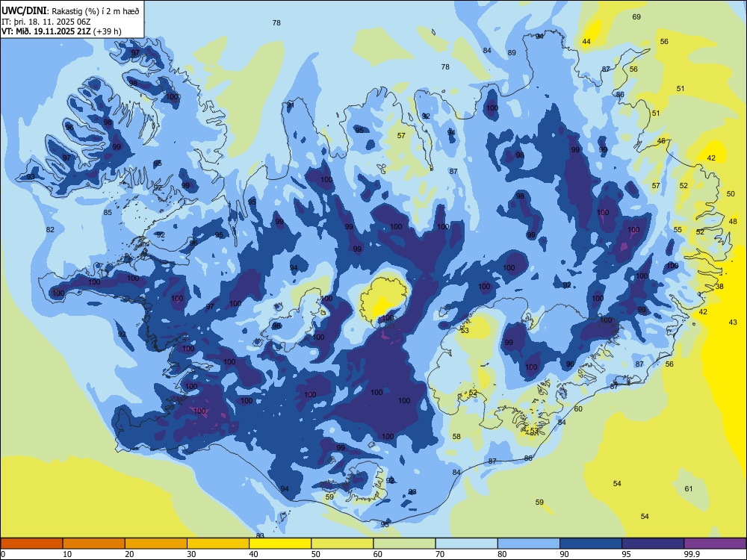The height and width of the screenshot is (560, 747).
Task: Click the initial time 'IT: þri. 18. 11. 2025 06Z'
Action: tap(46, 22)
